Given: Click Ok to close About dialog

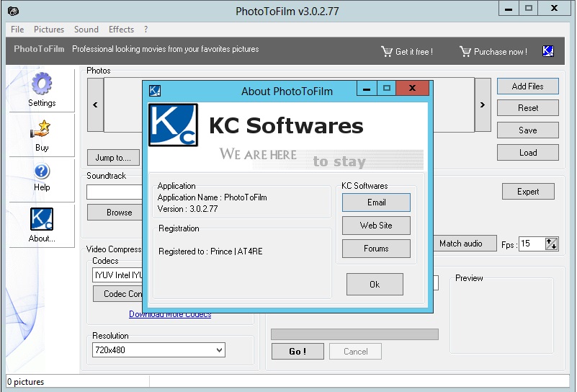Looking at the screenshot, I should pos(375,284).
